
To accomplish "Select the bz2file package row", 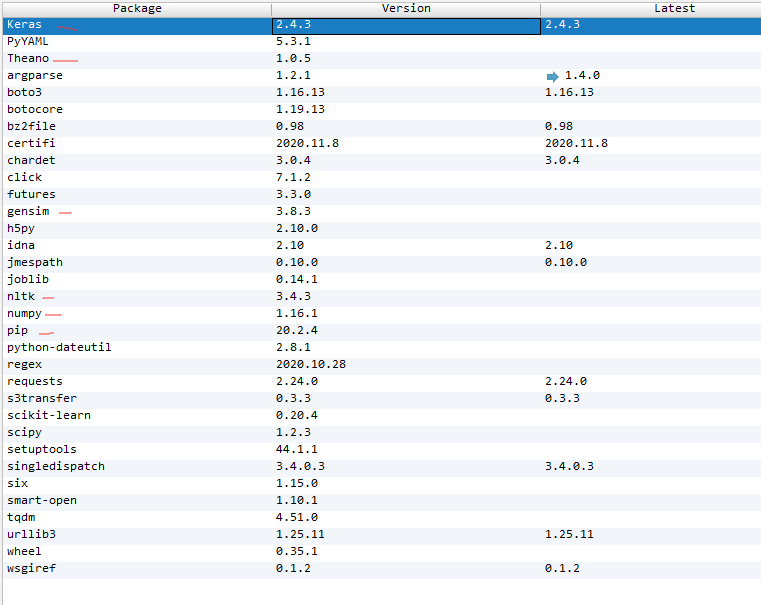I will (381, 128).
